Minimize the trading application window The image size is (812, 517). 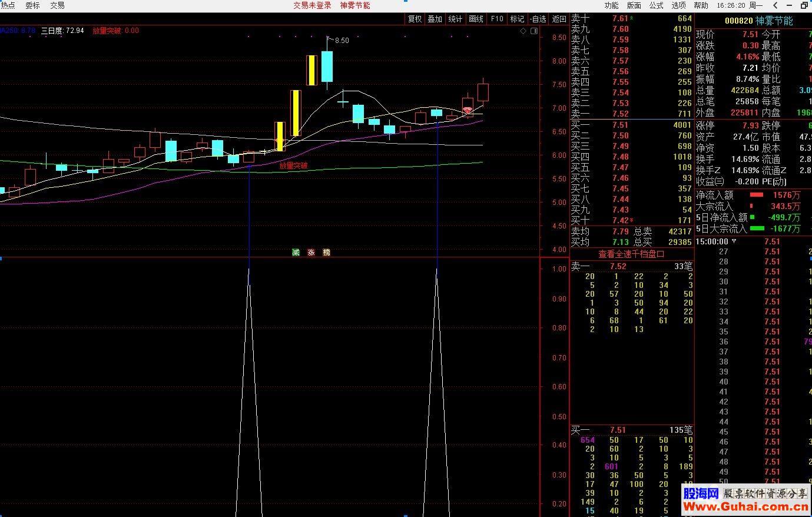point(790,5)
